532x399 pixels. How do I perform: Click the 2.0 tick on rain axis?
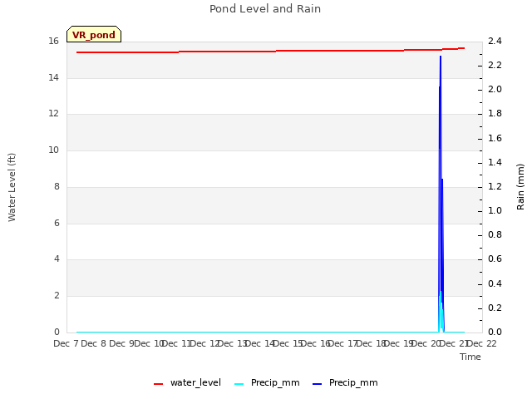pos(495,89)
